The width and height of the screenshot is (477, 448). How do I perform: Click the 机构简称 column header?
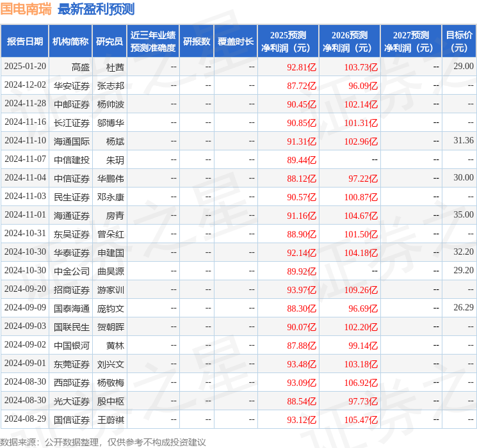[x=70, y=41]
